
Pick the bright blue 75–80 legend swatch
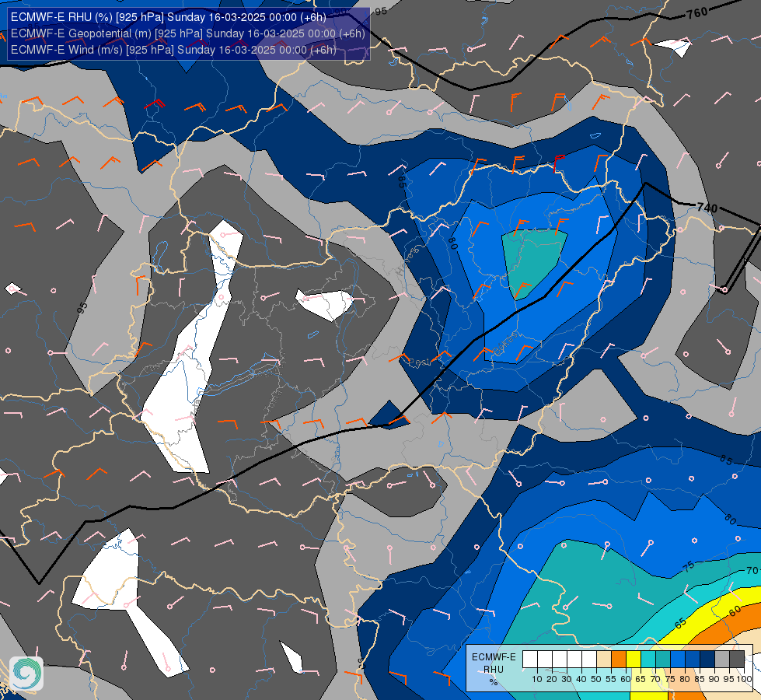tap(678, 659)
